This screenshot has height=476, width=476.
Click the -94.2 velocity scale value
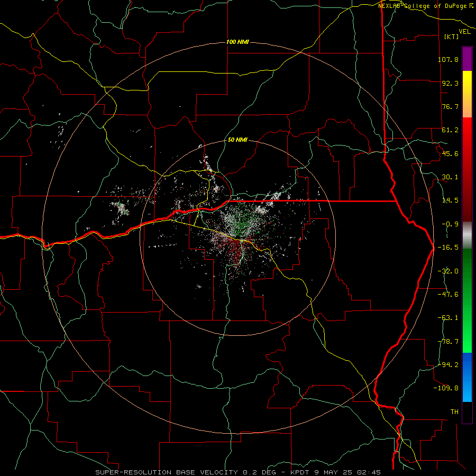(448, 364)
